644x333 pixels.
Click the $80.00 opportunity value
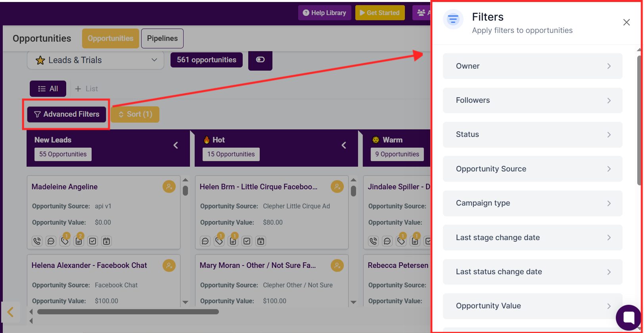273,223
